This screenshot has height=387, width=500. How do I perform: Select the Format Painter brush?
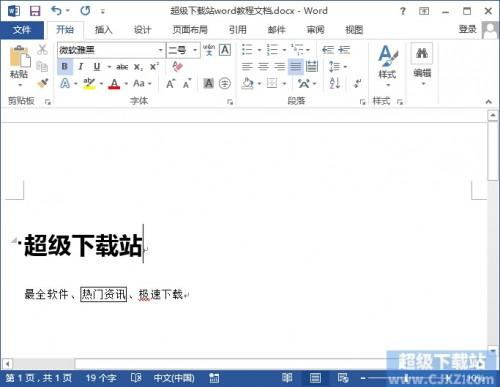tap(42, 83)
